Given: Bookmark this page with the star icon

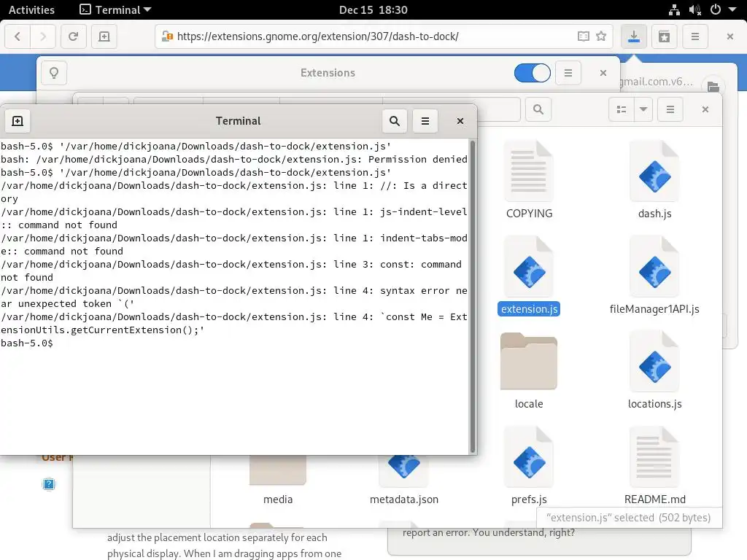Looking at the screenshot, I should pyautogui.click(x=601, y=36).
